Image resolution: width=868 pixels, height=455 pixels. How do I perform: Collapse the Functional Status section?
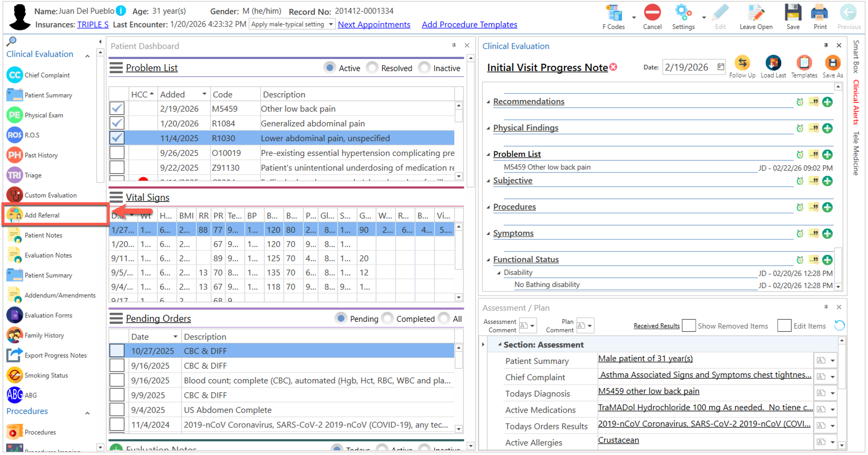coord(488,260)
